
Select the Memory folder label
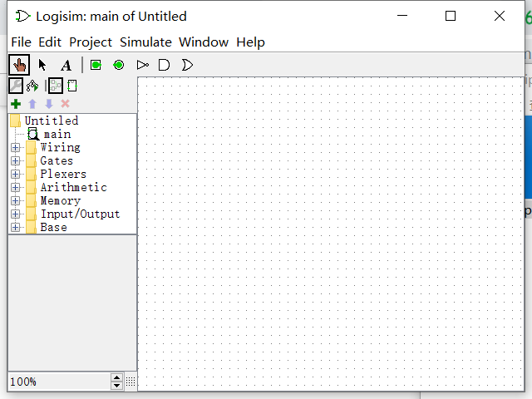coord(61,200)
